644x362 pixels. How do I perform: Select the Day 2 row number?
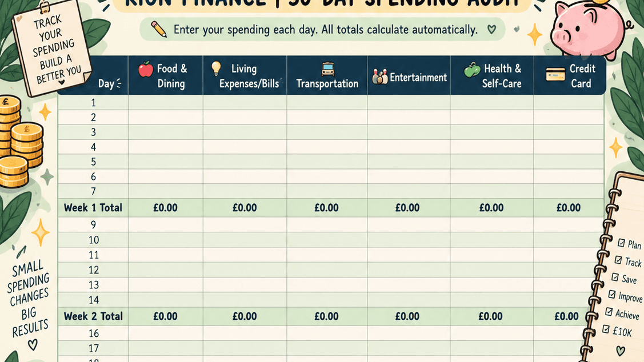93,118
